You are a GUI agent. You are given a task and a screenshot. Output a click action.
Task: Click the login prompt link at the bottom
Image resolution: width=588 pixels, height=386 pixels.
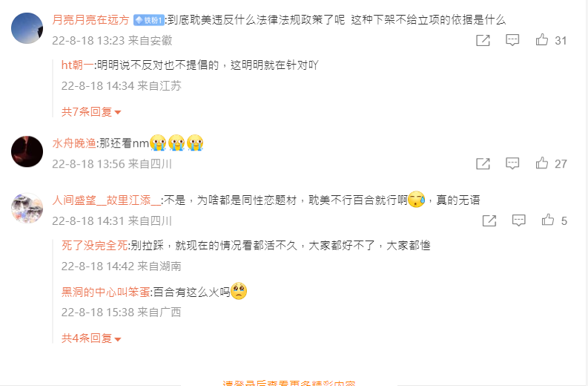click(288, 382)
